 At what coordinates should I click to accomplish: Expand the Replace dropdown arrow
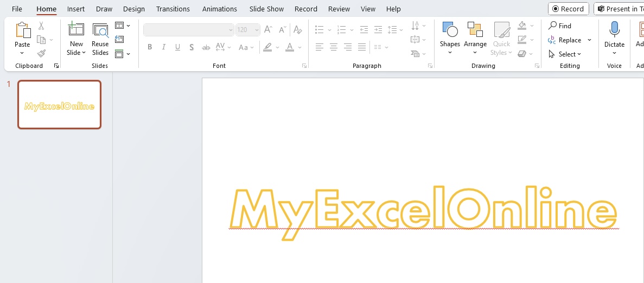pos(589,40)
